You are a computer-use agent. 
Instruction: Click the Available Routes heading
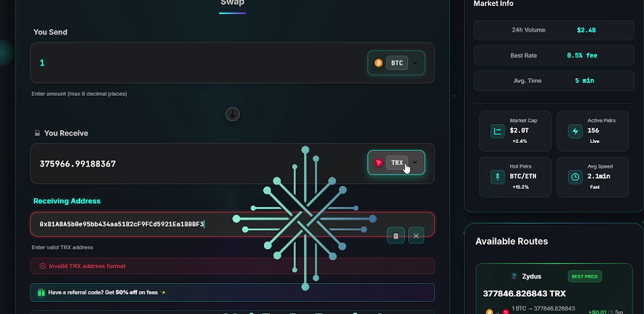click(511, 241)
